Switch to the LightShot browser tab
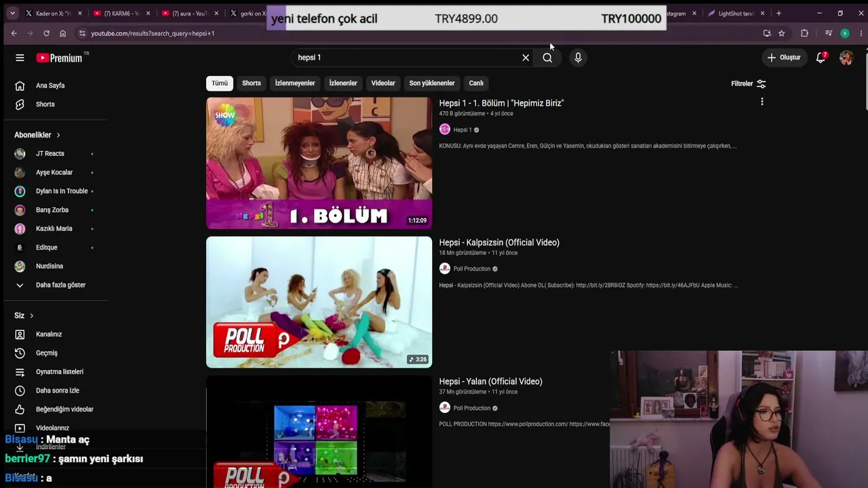868x488 pixels. coord(735,14)
